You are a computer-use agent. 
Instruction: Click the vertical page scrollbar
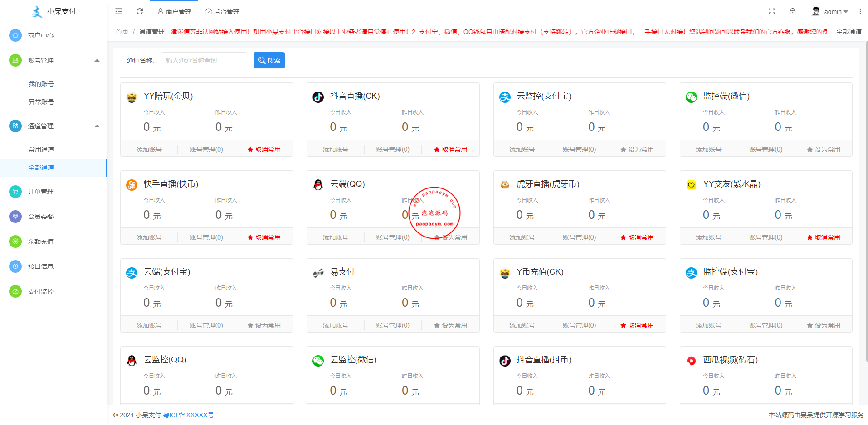(865, 181)
